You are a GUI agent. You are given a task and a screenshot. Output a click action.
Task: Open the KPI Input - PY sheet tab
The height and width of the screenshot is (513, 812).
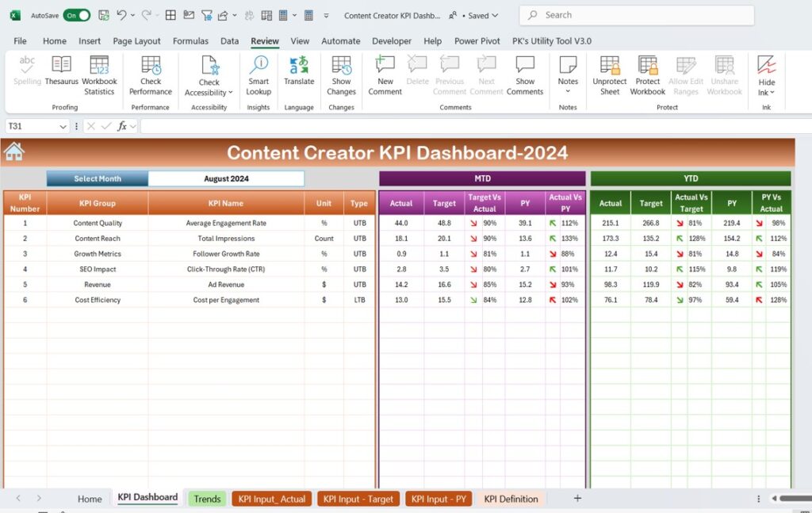pos(439,499)
